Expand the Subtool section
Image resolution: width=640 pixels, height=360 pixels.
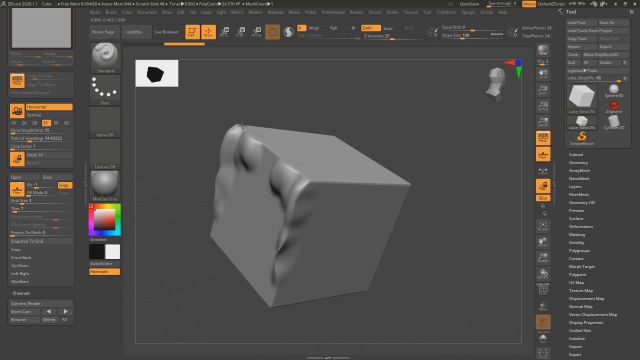click(576, 154)
